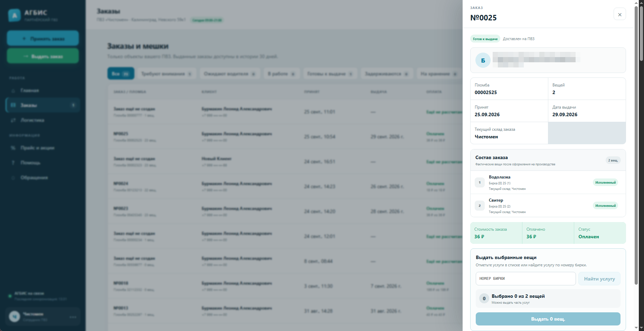Click the scrollbar down arrow in panel

tap(636, 328)
